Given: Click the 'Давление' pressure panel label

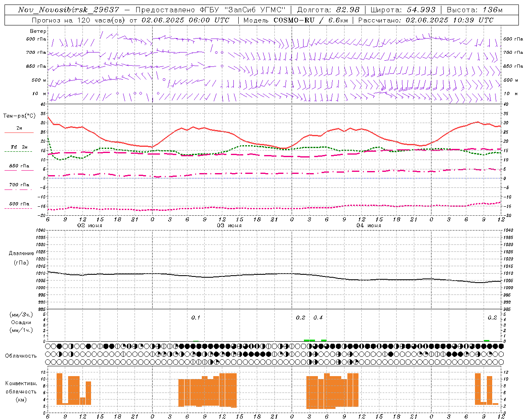Looking at the screenshot, I should [x=21, y=253].
